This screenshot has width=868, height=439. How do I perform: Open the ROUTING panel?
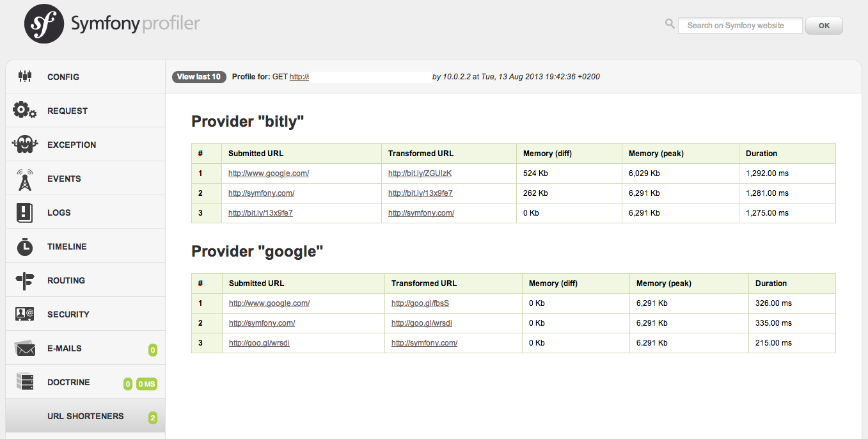(85, 280)
